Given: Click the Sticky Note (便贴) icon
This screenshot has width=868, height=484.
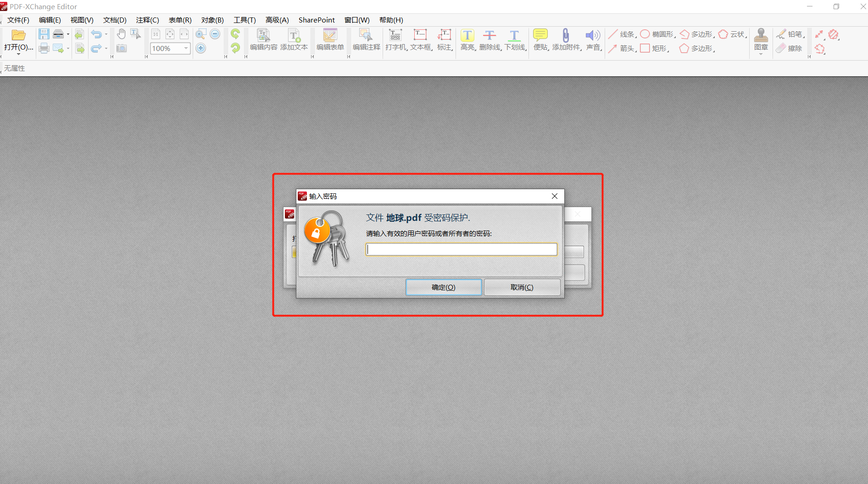Looking at the screenshot, I should 540,36.
